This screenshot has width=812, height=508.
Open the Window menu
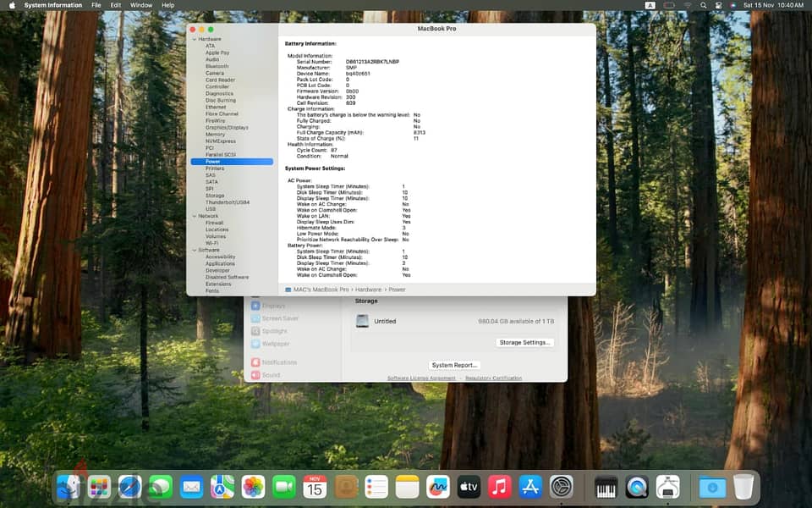click(x=141, y=5)
